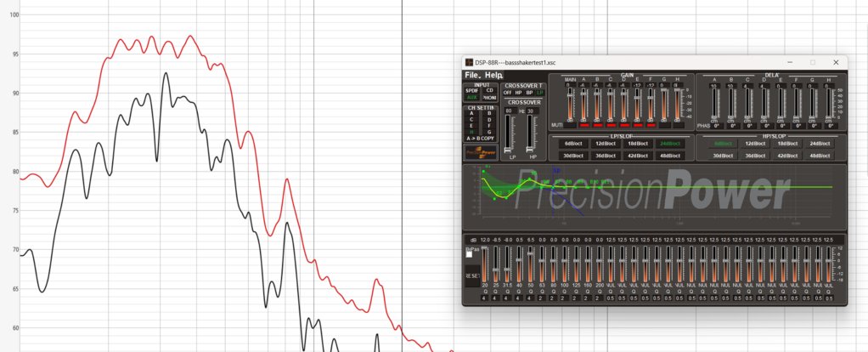Select channel D in CH Setting
Image resolution: width=868 pixels, height=352 pixels.
coord(489,119)
